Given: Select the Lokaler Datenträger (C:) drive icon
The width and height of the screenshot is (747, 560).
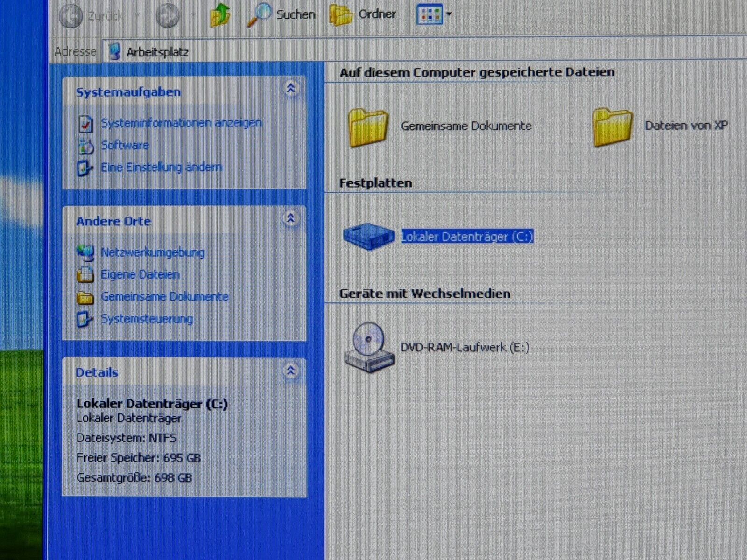Looking at the screenshot, I should [368, 236].
